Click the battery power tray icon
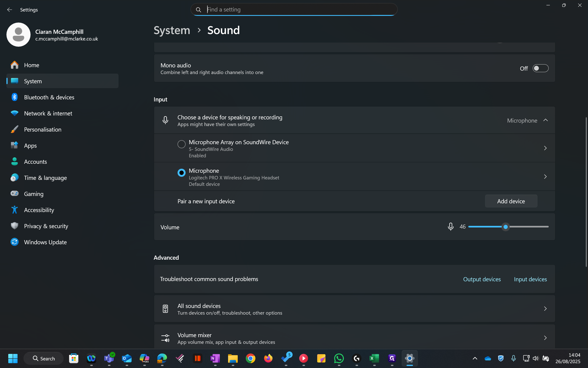 click(546, 358)
